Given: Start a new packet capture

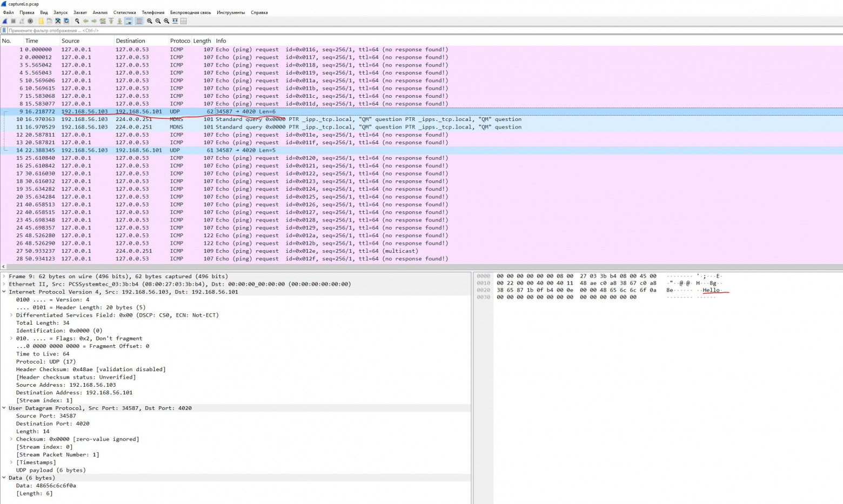Looking at the screenshot, I should point(5,21).
